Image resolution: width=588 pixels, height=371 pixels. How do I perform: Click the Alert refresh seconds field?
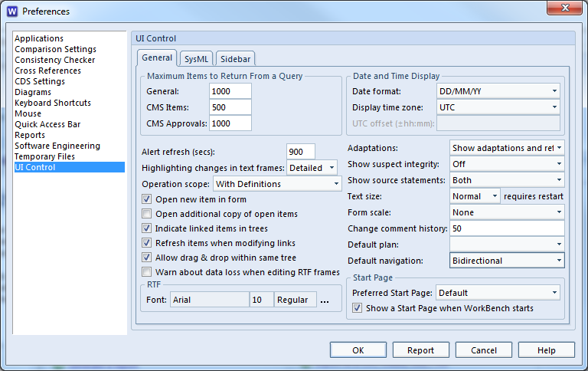coord(300,152)
